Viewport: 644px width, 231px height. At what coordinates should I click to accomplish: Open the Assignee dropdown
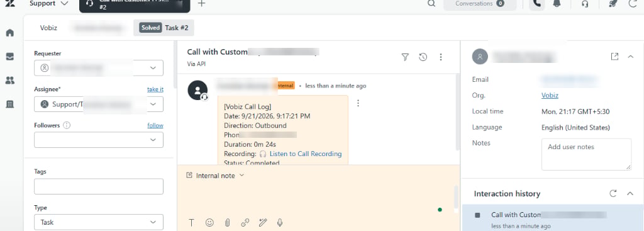coord(99,104)
